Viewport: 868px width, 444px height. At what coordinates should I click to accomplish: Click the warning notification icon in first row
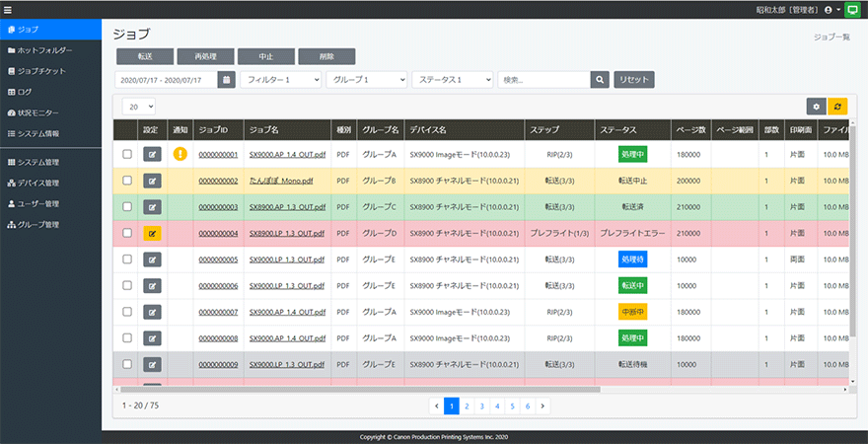[x=181, y=154]
